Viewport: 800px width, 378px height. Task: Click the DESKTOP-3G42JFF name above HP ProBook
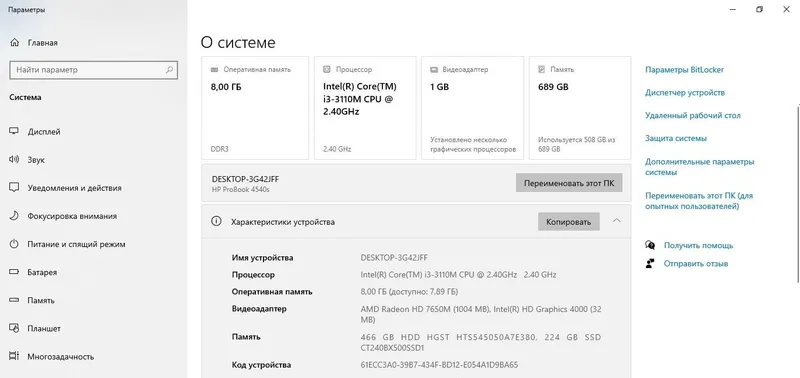click(x=245, y=179)
